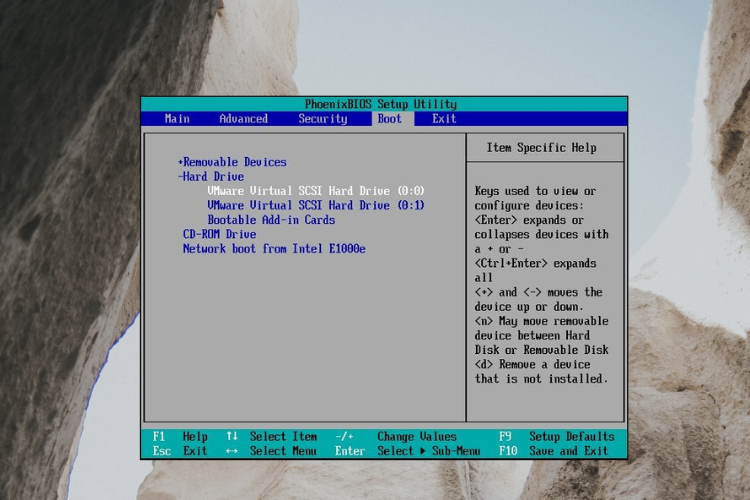The height and width of the screenshot is (500, 750).
Task: Click the "device up or down." help line
Action: pyautogui.click(x=529, y=307)
